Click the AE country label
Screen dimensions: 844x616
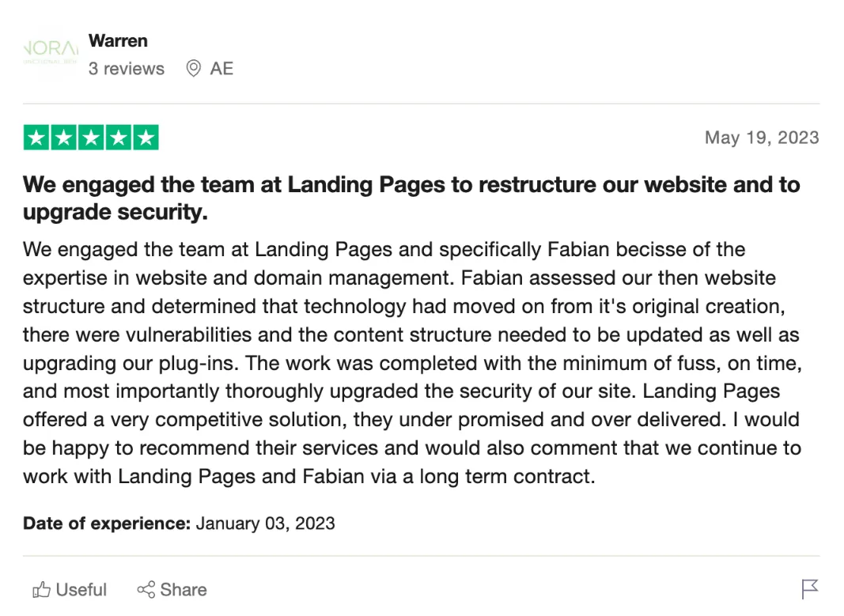[221, 69]
